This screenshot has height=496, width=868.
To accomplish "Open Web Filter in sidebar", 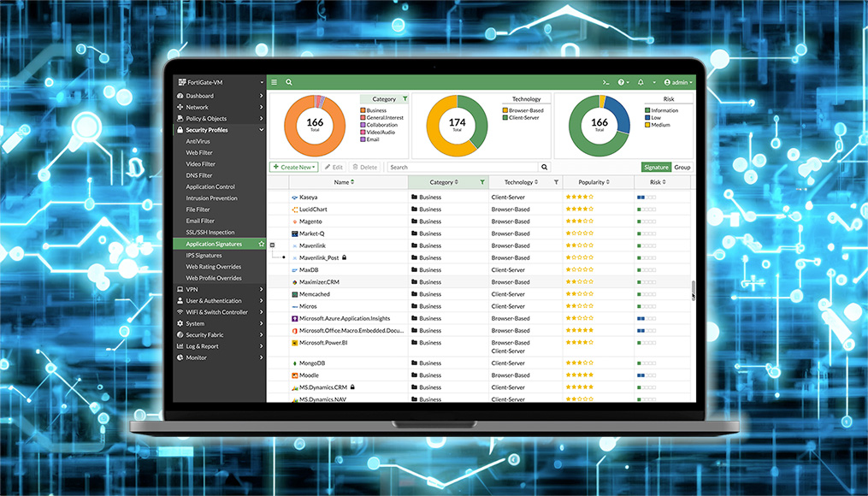I will [x=199, y=153].
